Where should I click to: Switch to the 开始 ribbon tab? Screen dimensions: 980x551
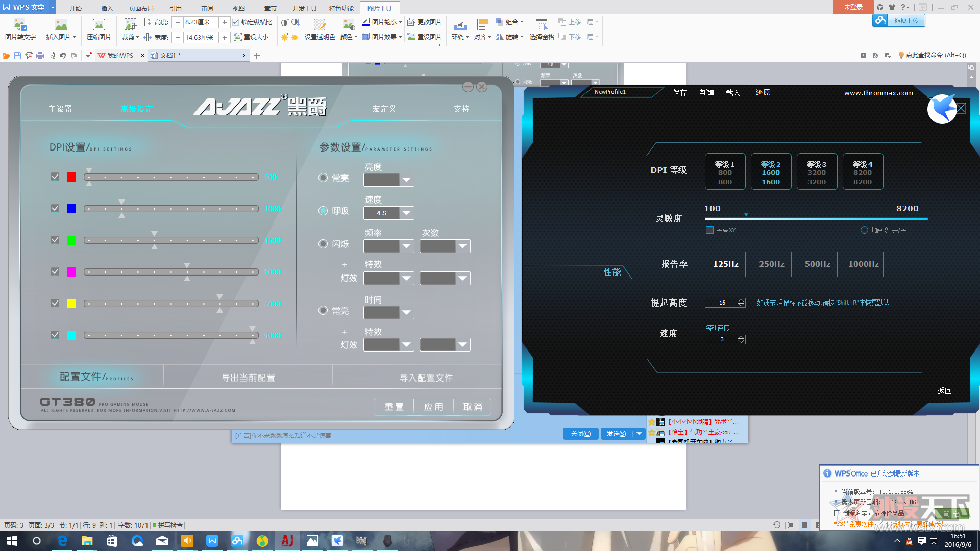pyautogui.click(x=76, y=8)
